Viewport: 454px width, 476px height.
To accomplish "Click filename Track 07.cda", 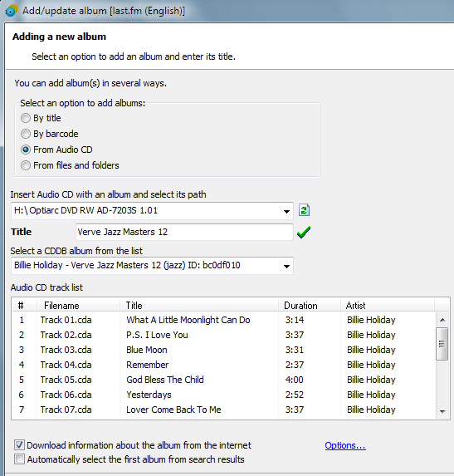I will click(x=66, y=410).
